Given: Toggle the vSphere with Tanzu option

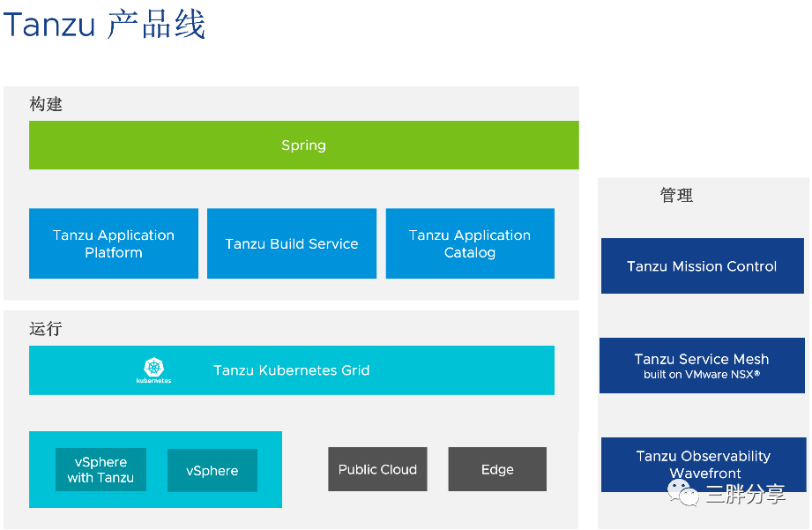Looking at the screenshot, I should coord(101,468).
